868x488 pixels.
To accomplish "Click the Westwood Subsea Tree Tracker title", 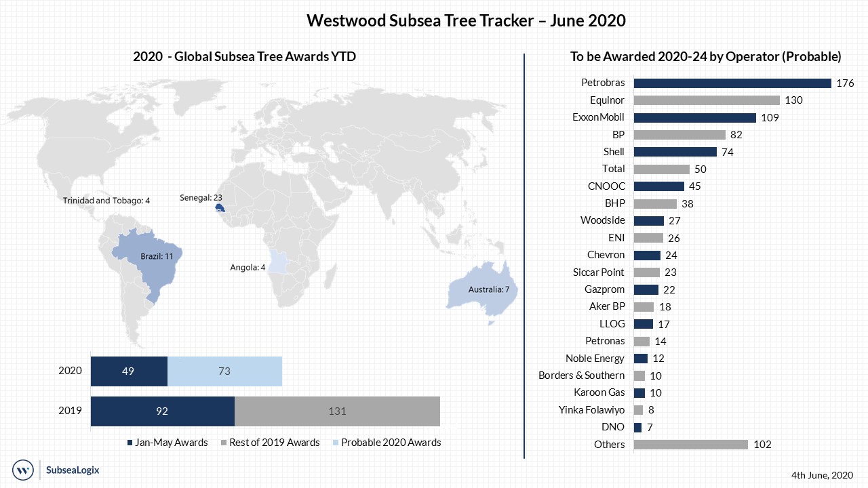I will (x=466, y=20).
